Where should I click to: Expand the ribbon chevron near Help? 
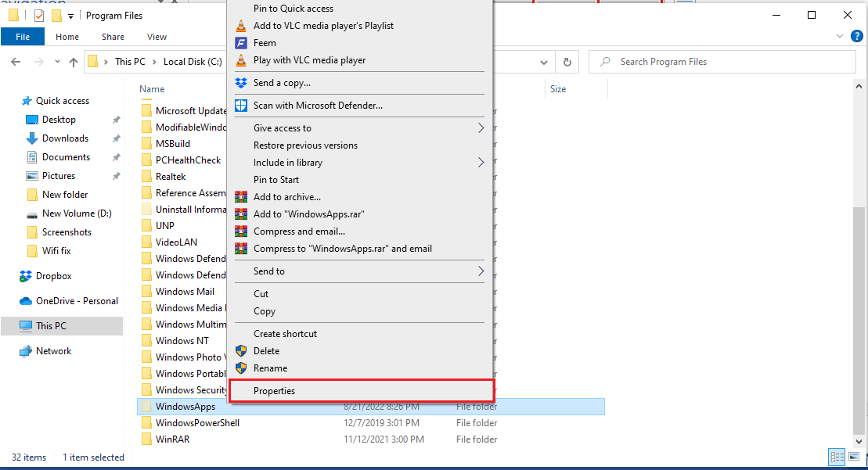click(839, 37)
